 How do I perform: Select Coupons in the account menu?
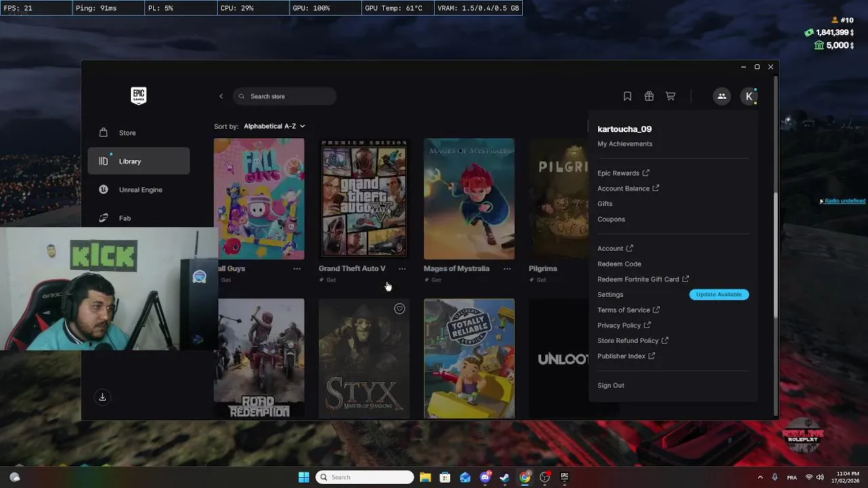pyautogui.click(x=611, y=220)
